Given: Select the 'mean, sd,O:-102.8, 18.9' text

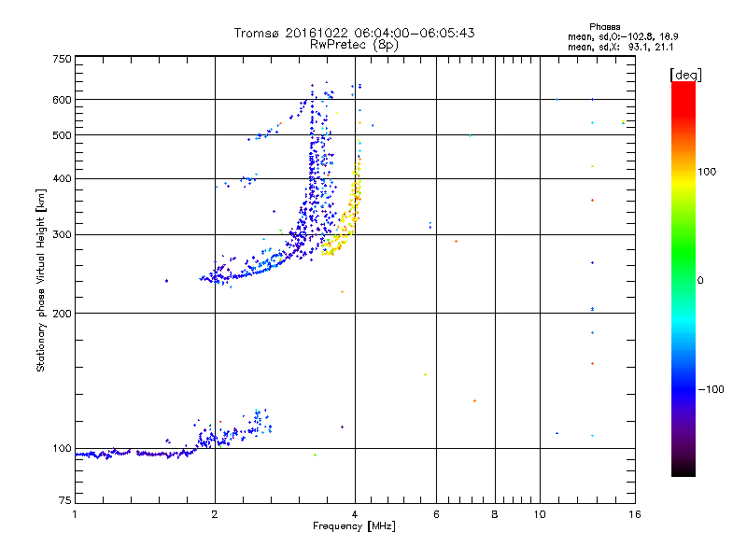Looking at the screenshot, I should 623,36.
